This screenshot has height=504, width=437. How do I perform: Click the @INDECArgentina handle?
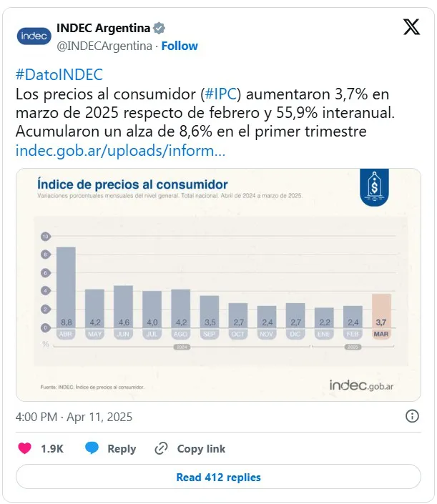coord(104,46)
